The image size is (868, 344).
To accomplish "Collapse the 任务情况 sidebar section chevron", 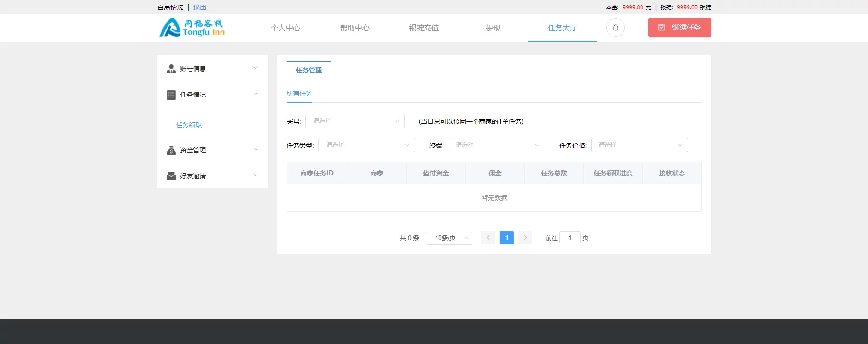I will point(256,94).
